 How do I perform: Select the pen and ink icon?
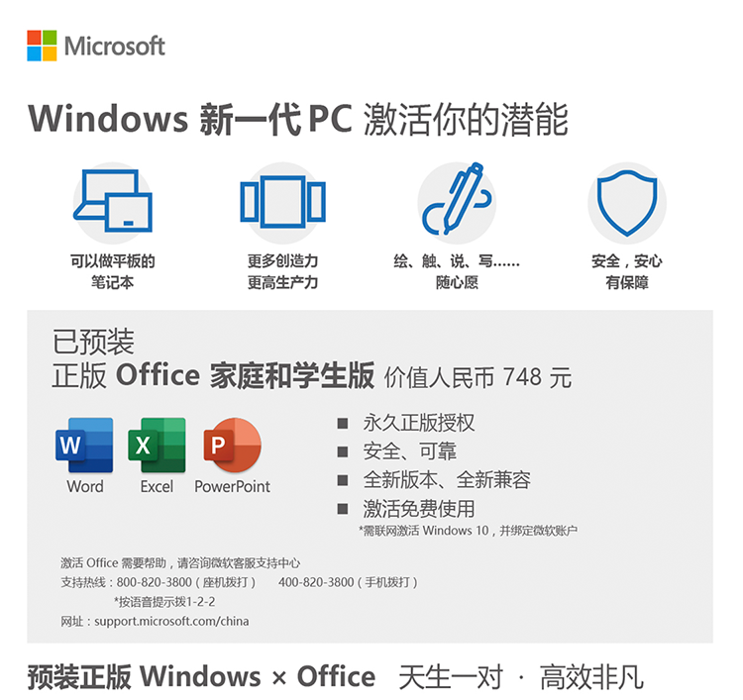(457, 199)
